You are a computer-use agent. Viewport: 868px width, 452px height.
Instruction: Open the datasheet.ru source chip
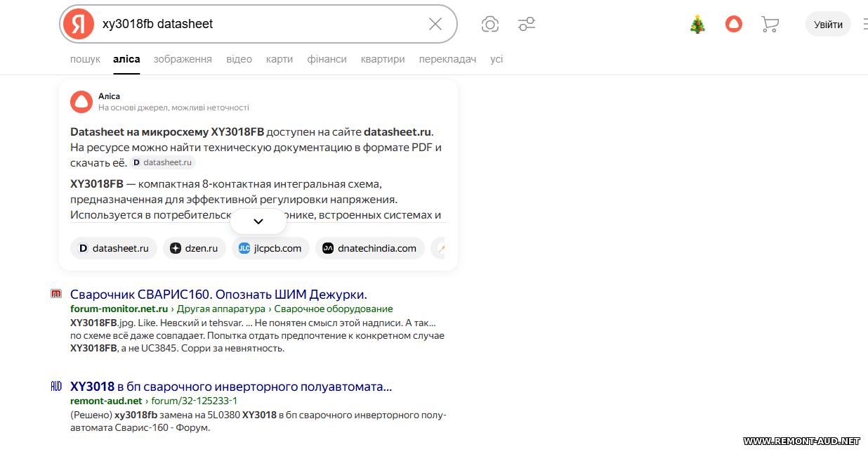pyautogui.click(x=113, y=248)
